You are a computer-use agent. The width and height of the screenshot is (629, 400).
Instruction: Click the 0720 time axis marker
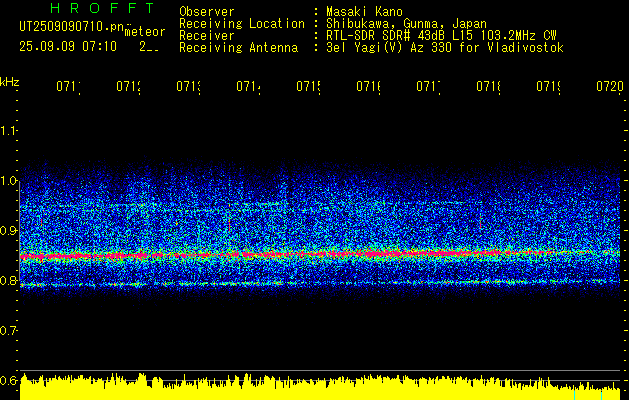coord(610,86)
